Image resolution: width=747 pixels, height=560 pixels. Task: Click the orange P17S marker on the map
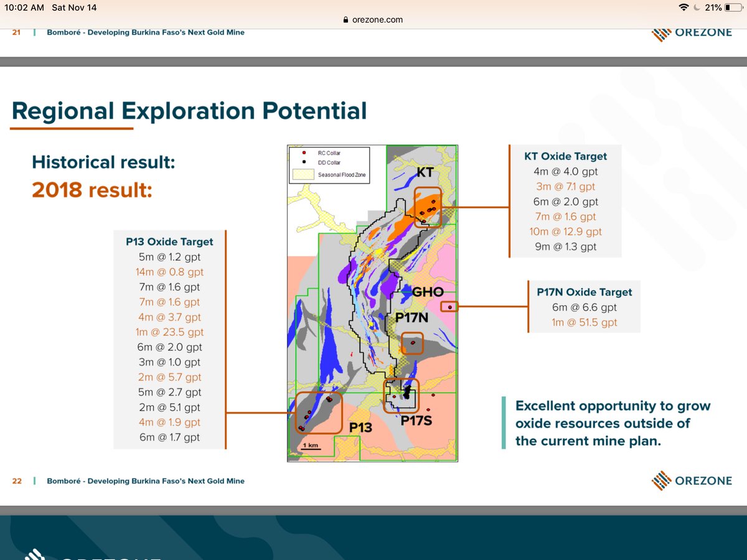coord(402,395)
